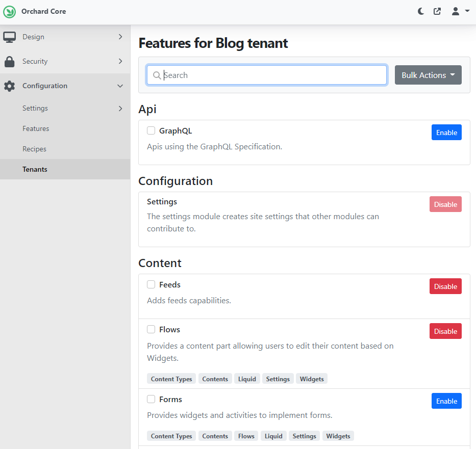Check the Feeds feature checkbox

[151, 284]
